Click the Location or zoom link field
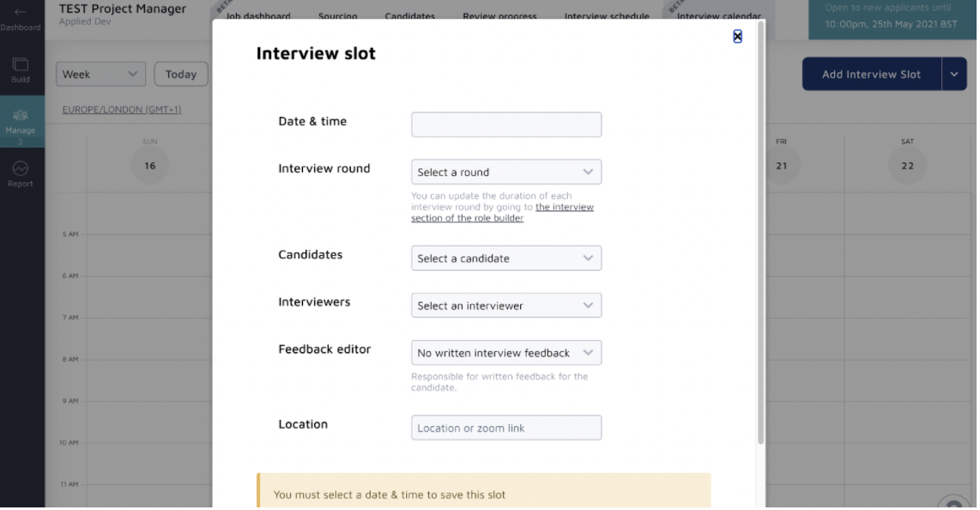The image size is (980, 510). (x=506, y=428)
